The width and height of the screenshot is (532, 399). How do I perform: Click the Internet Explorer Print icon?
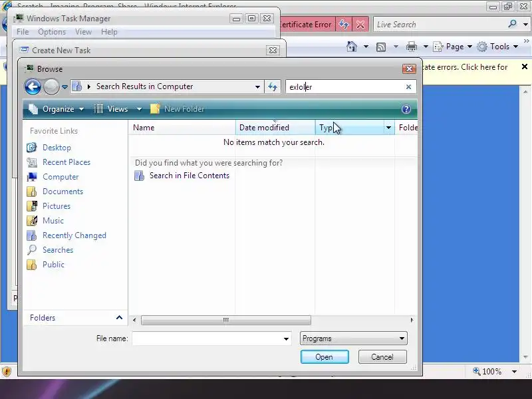(x=411, y=47)
